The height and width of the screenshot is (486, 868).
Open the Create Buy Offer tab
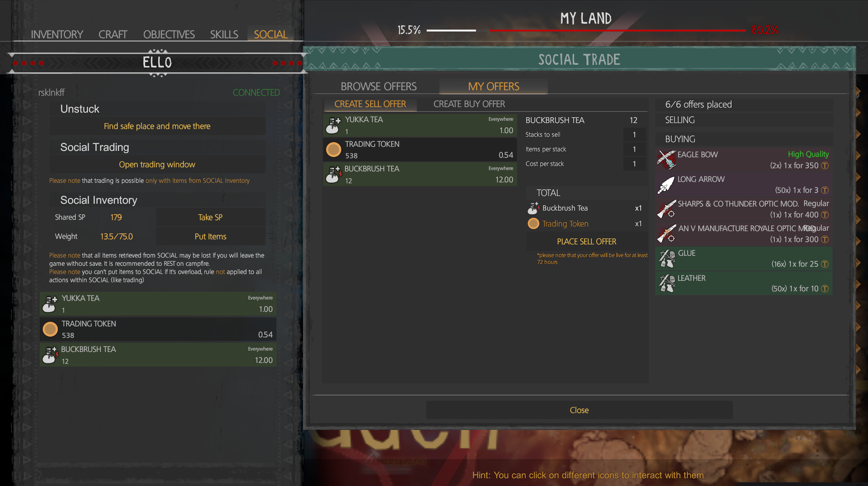pyautogui.click(x=469, y=104)
